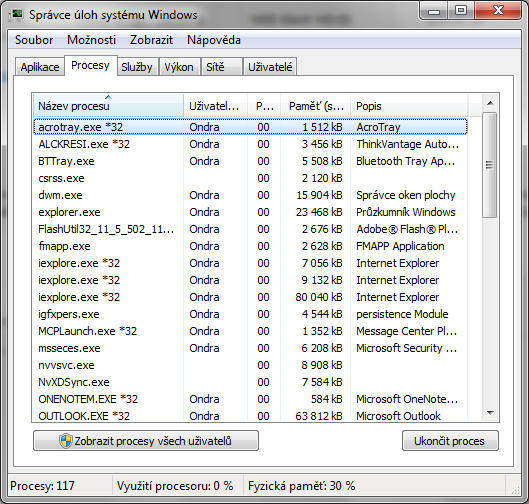
Task: Open the Možnosti menu
Action: tap(91, 40)
